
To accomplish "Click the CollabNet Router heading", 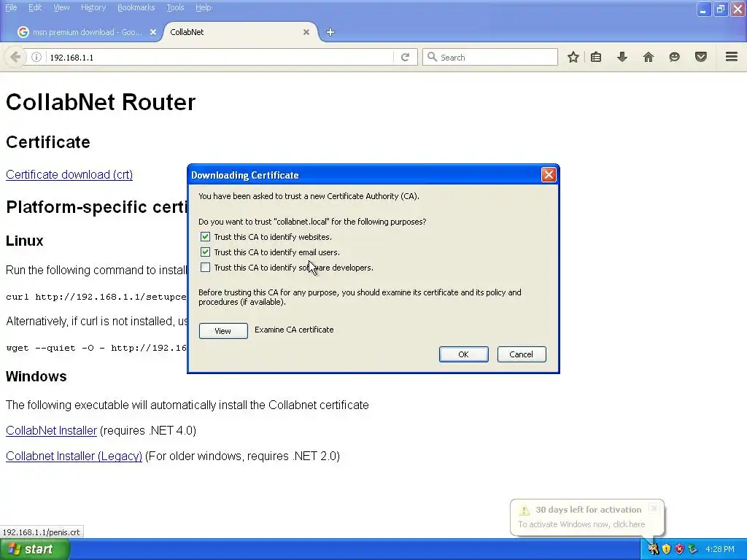I will pyautogui.click(x=101, y=102).
